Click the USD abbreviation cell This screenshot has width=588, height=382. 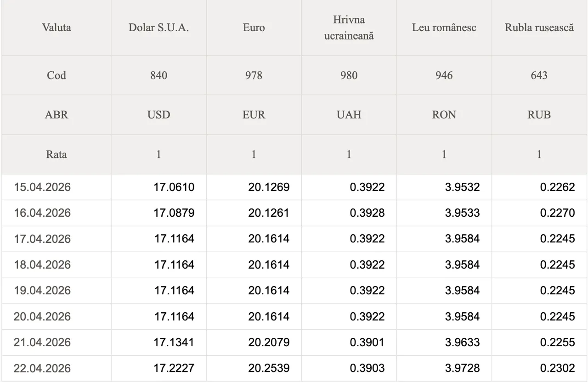158,115
